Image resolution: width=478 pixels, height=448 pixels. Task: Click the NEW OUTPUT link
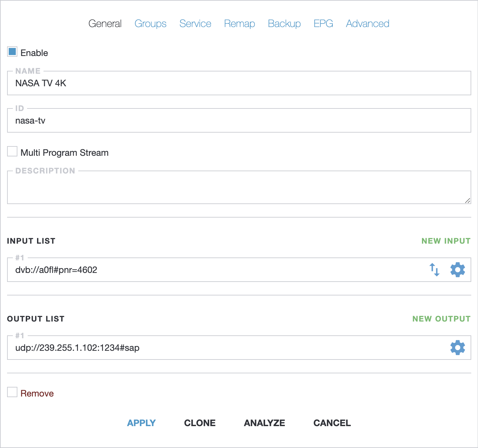442,319
